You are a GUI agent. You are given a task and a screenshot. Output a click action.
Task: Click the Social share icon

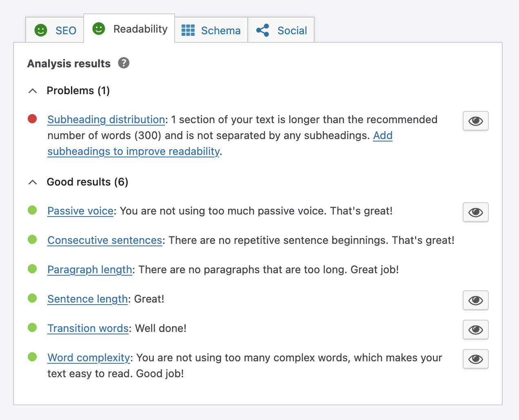[x=263, y=30]
